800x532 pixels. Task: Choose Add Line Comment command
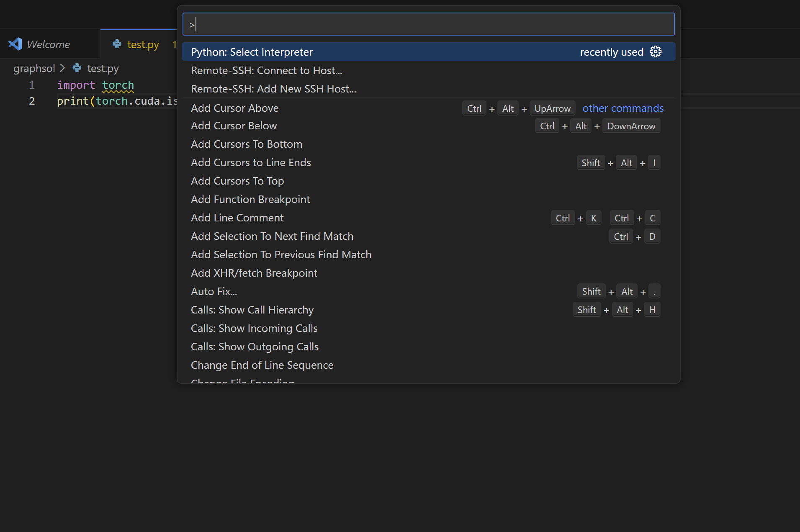coord(237,218)
